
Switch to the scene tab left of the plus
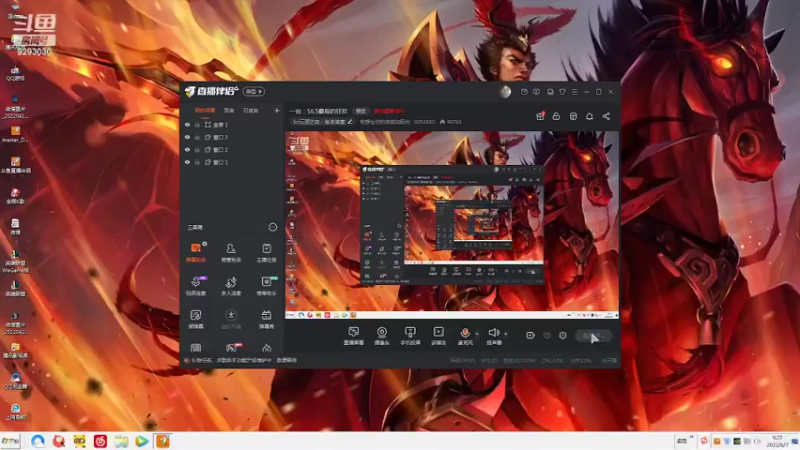251,110
